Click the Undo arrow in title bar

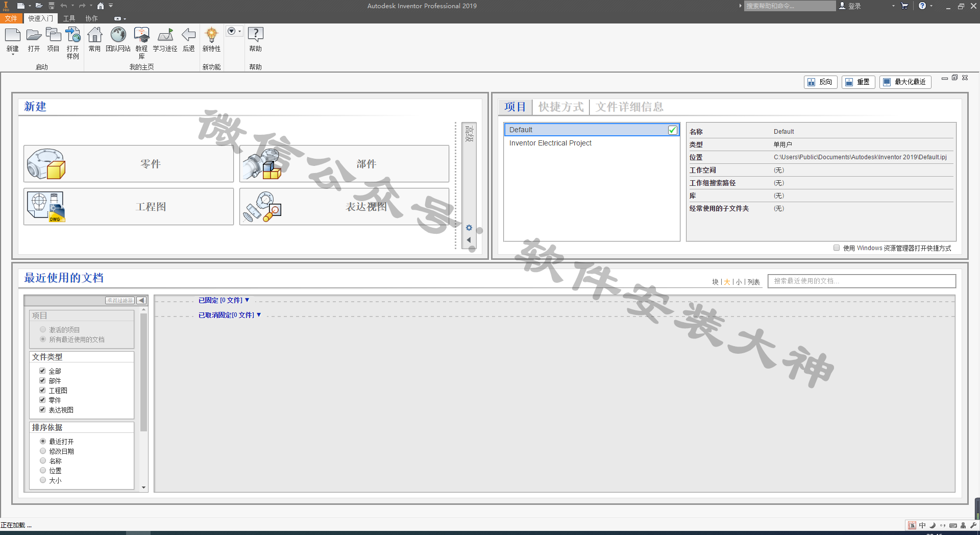tap(64, 6)
